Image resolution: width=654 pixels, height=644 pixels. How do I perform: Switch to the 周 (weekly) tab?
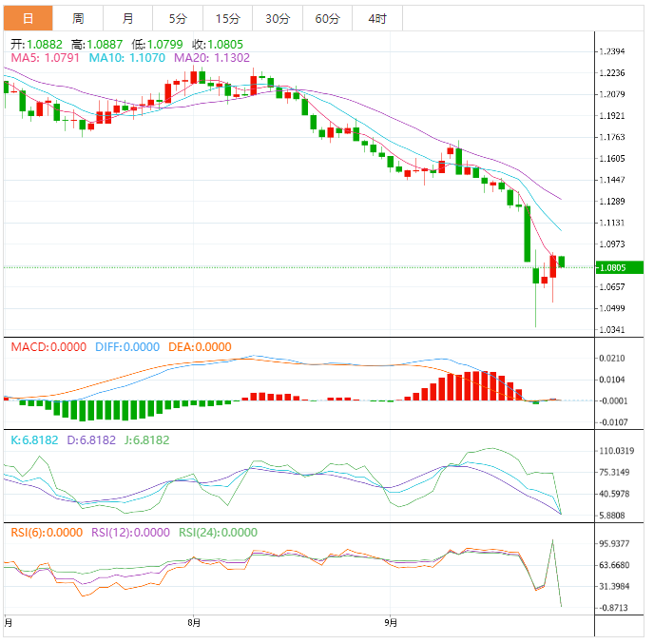pos(78,18)
